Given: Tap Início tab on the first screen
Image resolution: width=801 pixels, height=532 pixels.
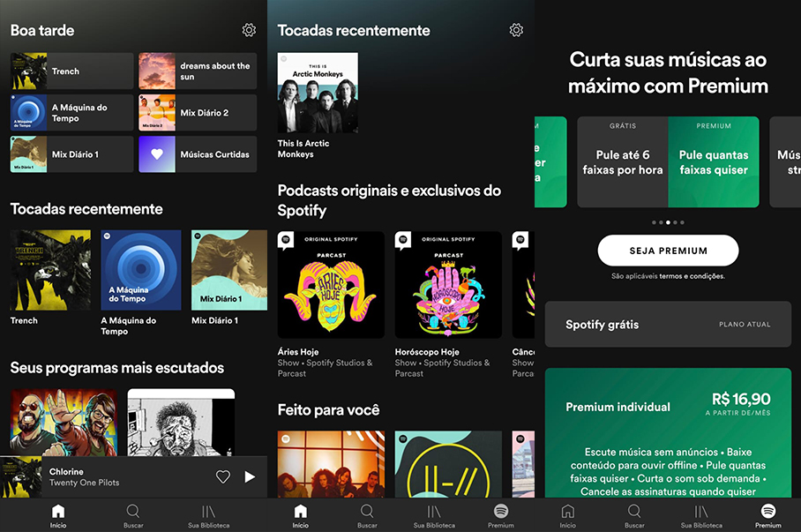Looking at the screenshot, I should pyautogui.click(x=58, y=515).
